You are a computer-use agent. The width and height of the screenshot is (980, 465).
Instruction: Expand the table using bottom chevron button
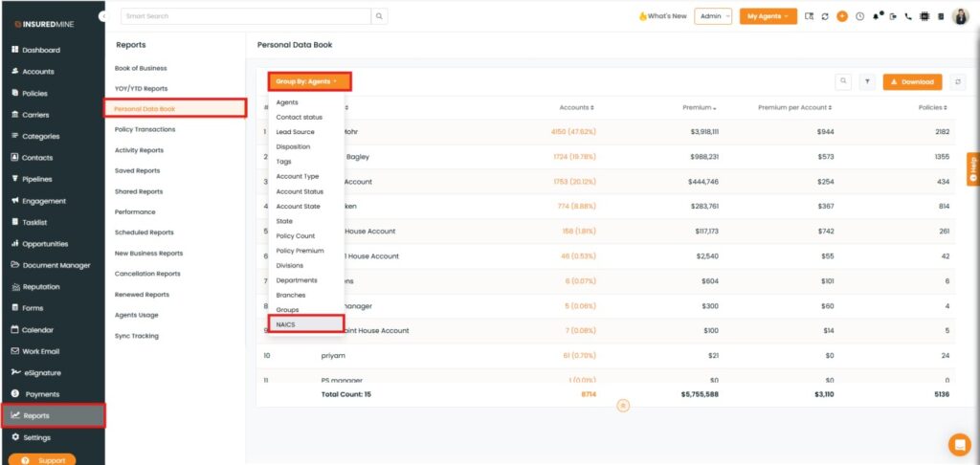point(622,406)
